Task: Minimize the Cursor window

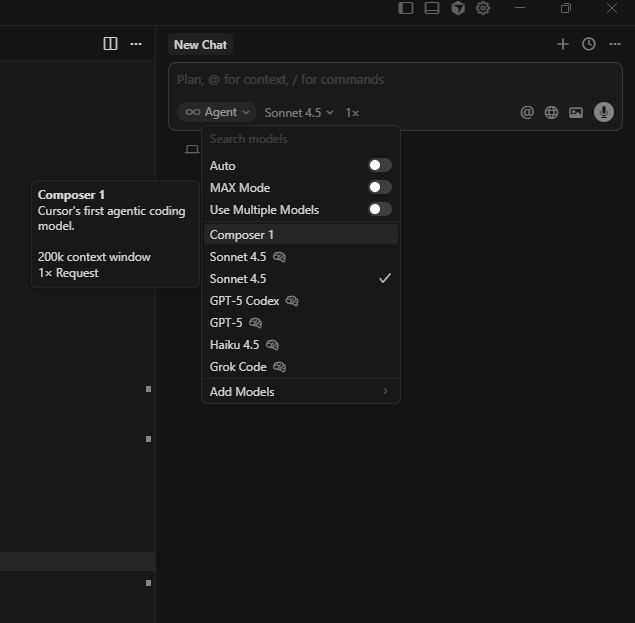Action: 520,8
